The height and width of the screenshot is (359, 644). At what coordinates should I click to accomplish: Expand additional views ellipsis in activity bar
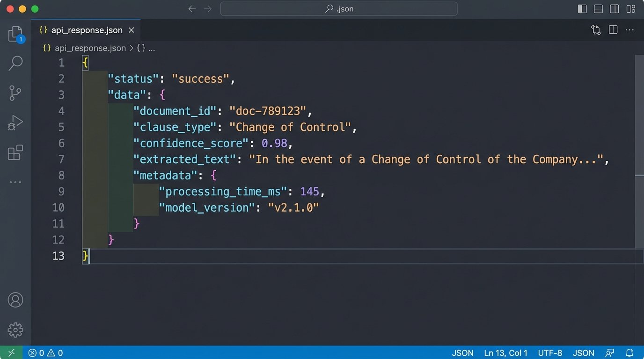[x=15, y=182]
